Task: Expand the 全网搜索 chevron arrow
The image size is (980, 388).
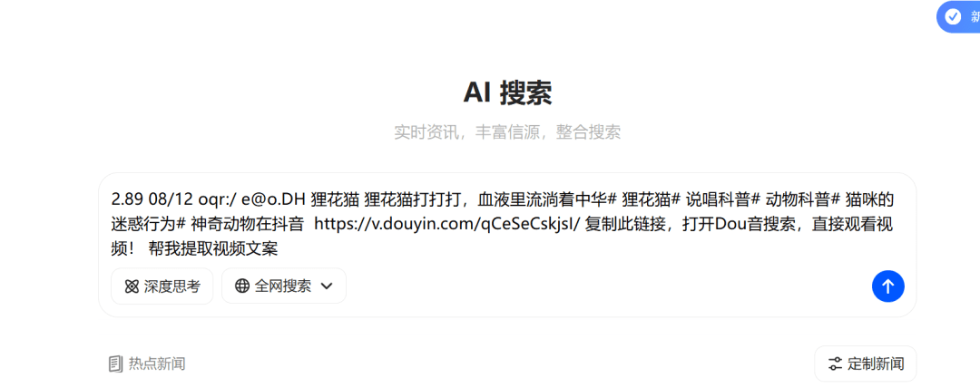Action: [x=327, y=286]
